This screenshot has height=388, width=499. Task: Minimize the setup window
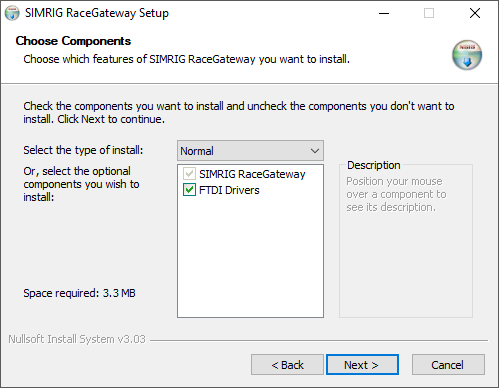tap(384, 13)
